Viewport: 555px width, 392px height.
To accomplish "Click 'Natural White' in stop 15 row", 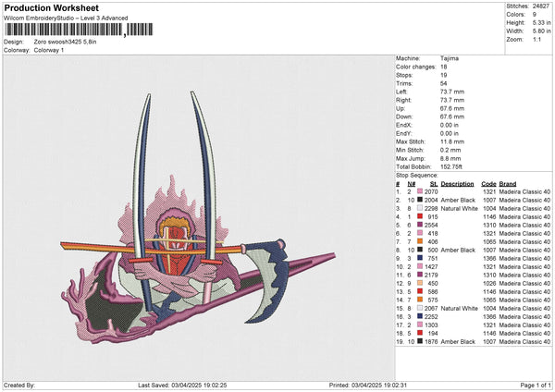I will coord(459,308).
